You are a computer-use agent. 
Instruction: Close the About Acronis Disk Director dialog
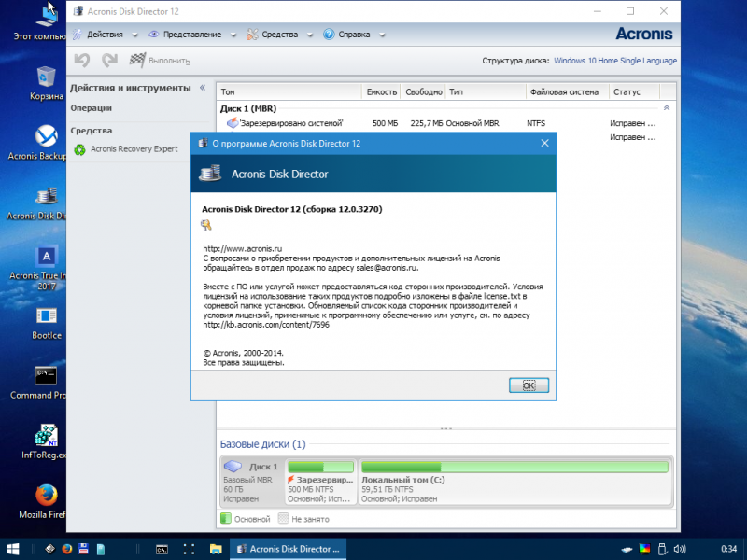click(545, 143)
